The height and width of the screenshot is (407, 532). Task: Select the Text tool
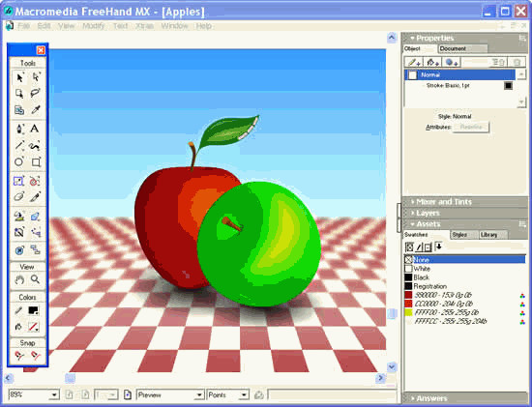click(35, 129)
